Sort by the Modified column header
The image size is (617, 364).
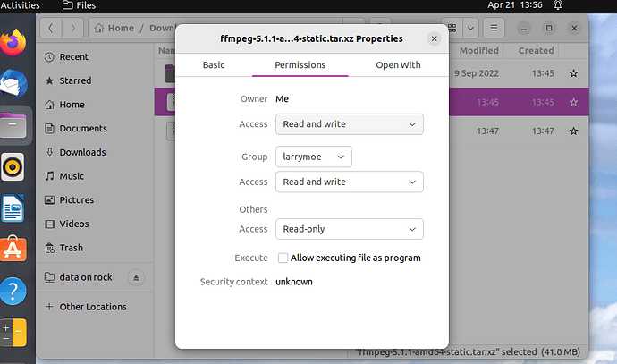[478, 51]
